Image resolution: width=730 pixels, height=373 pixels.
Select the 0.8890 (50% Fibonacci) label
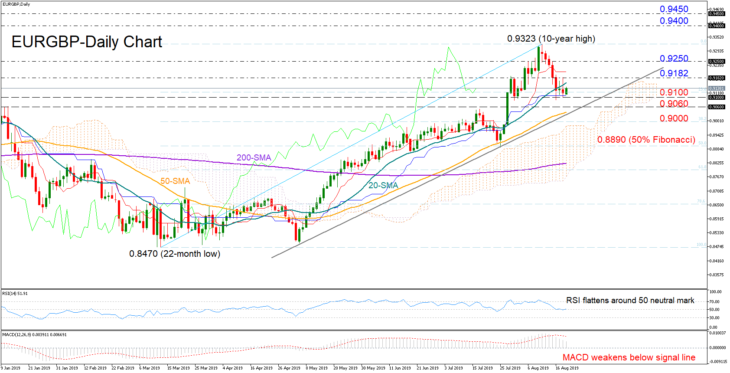647,140
